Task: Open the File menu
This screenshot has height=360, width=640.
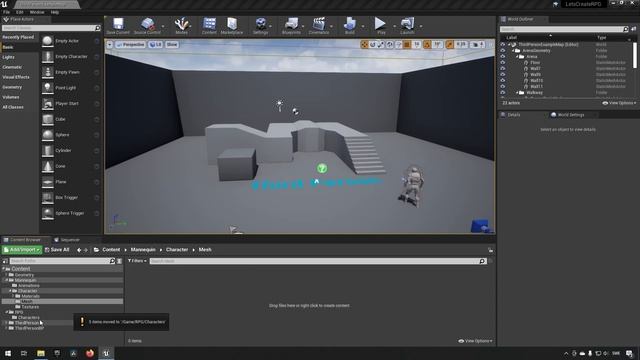Action: (7, 12)
